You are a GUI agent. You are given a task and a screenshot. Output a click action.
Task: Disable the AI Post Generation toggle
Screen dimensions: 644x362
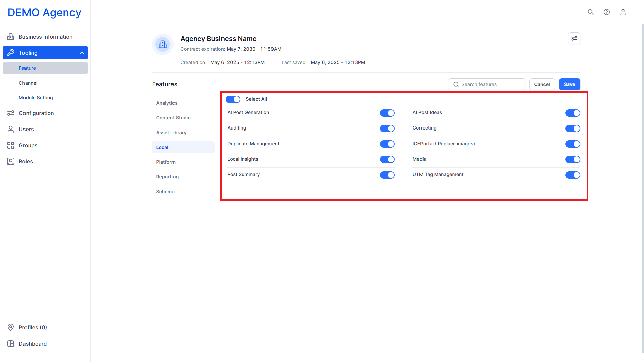[x=387, y=113]
